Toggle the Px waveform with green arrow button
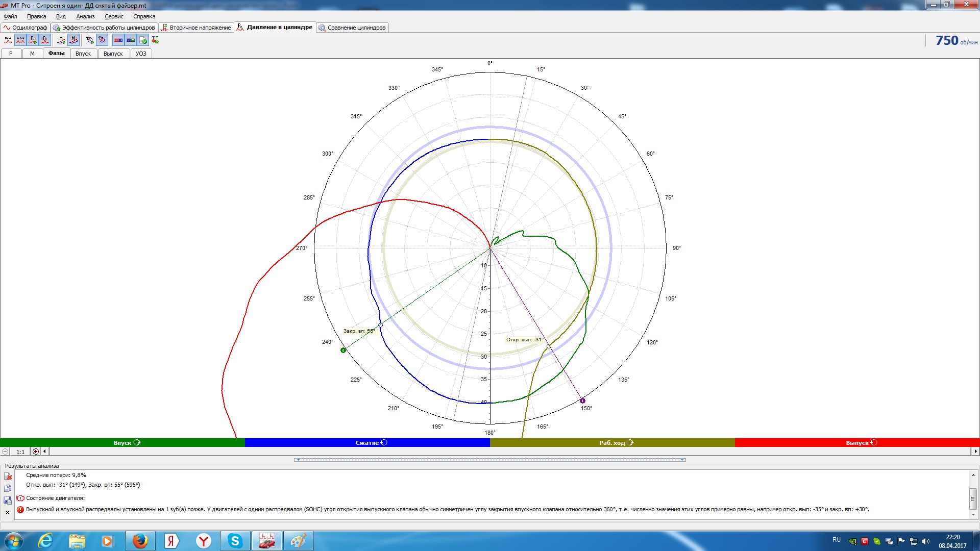Viewport: 980px width, 551px height. 33,40
